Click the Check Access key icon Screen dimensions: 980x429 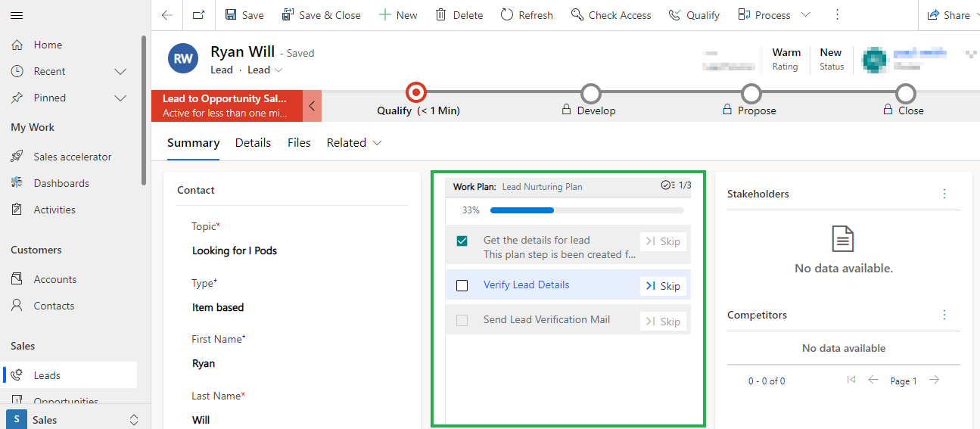click(x=577, y=15)
